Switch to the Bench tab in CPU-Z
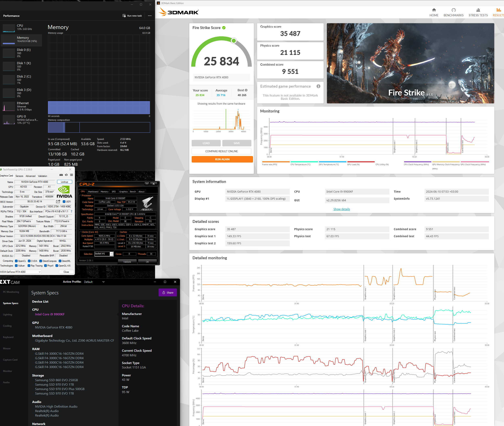504x426 pixels. [133, 192]
